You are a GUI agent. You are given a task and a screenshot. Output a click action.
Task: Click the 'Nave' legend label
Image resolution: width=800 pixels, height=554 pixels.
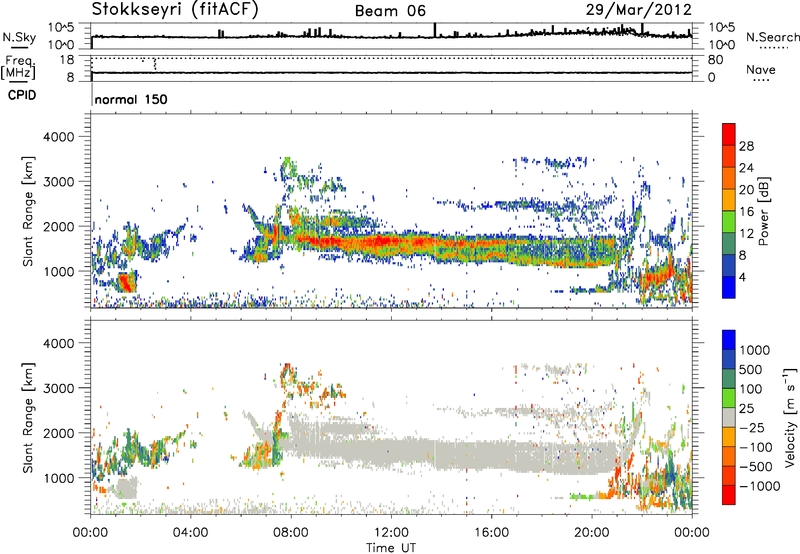coord(761,69)
